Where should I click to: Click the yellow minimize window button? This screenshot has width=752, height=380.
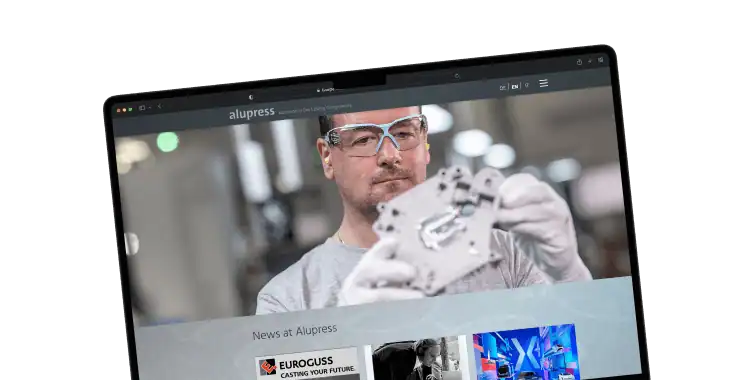[x=125, y=110]
